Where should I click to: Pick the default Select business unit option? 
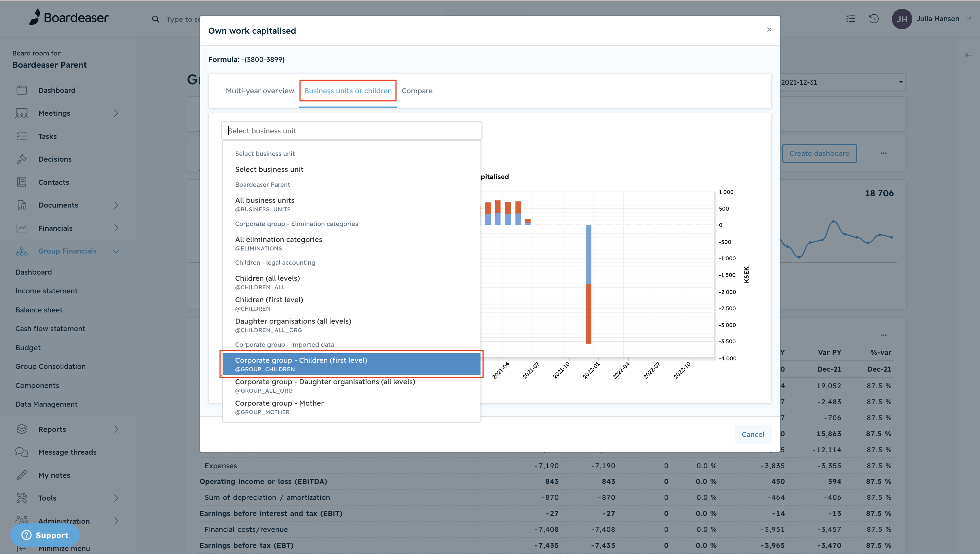coord(352,169)
